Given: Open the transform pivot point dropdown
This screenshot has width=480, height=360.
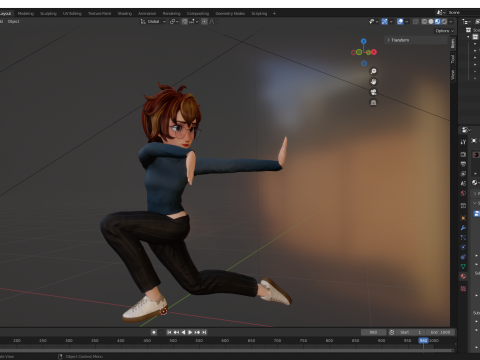Looking at the screenshot, I should 174,21.
